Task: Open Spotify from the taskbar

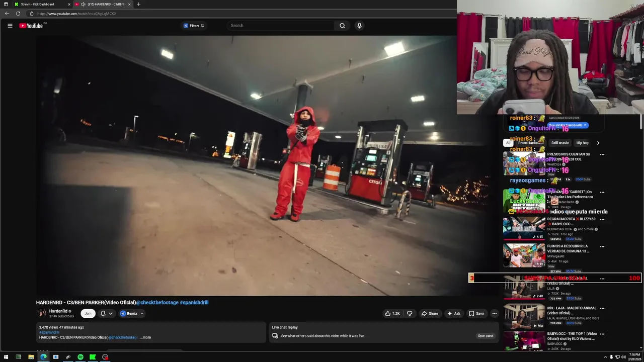Action: tap(80, 357)
